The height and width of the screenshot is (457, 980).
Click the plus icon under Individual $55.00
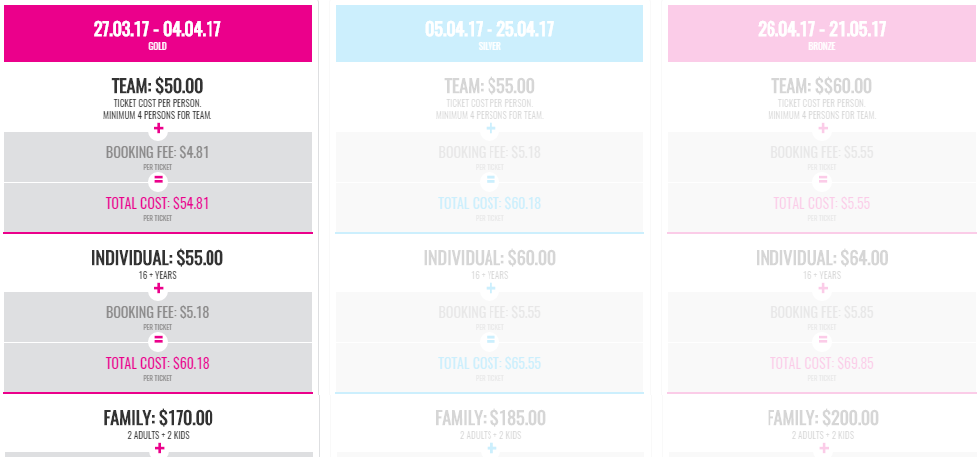(158, 289)
